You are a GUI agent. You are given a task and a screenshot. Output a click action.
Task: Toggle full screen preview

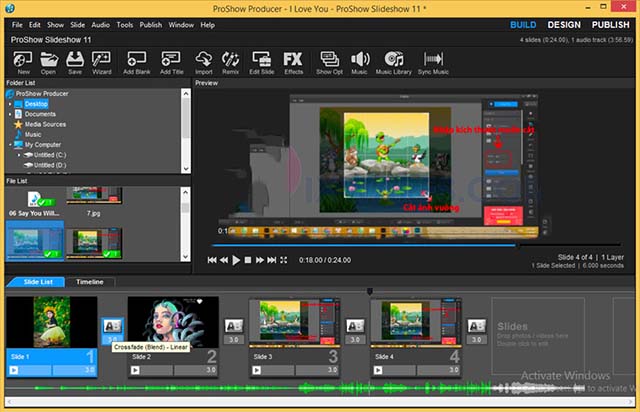coord(284,260)
